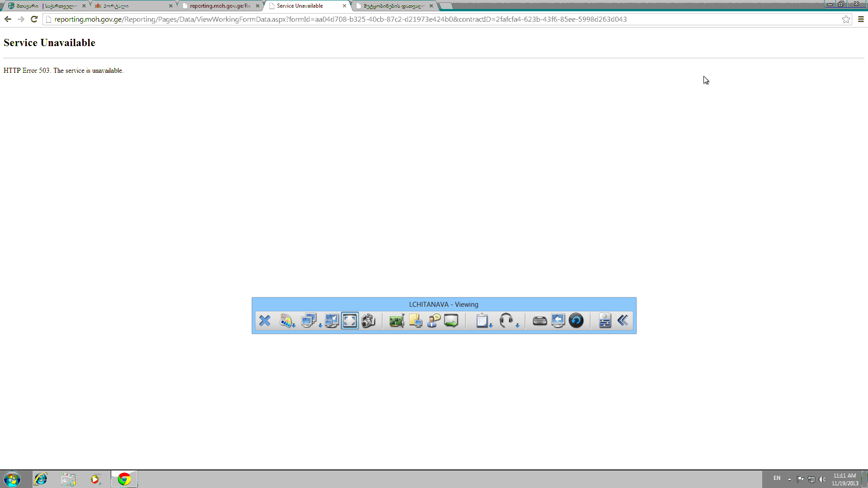Bookmark this page with the star

[x=846, y=19]
